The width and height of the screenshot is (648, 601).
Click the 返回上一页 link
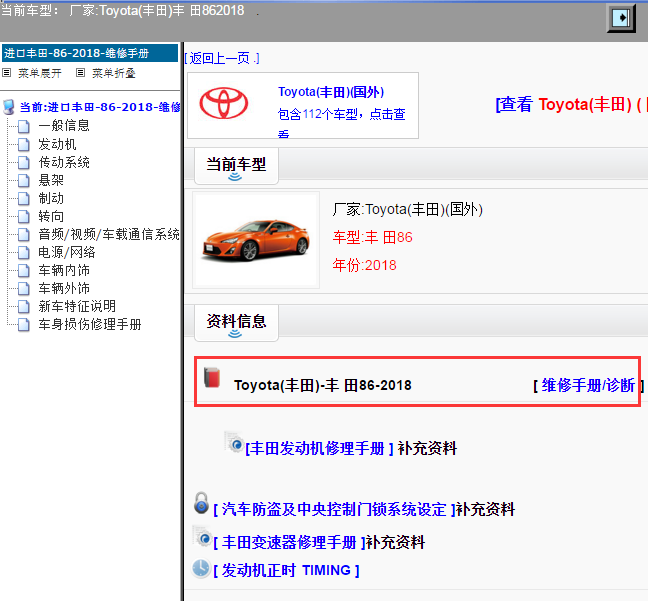222,58
